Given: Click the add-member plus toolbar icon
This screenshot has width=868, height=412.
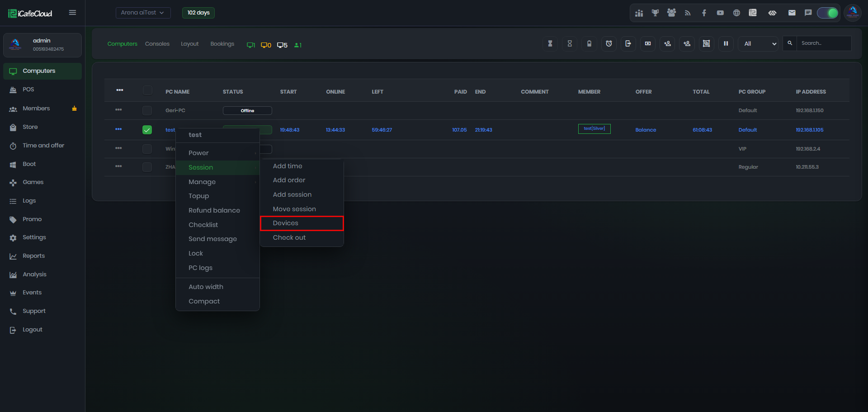Looking at the screenshot, I should click(x=687, y=43).
